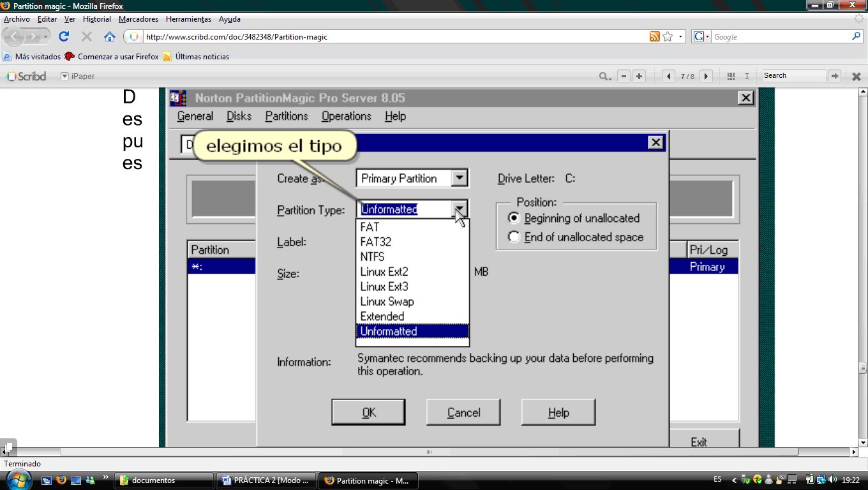Click the Primary cell in Pri/Log column

(x=707, y=267)
